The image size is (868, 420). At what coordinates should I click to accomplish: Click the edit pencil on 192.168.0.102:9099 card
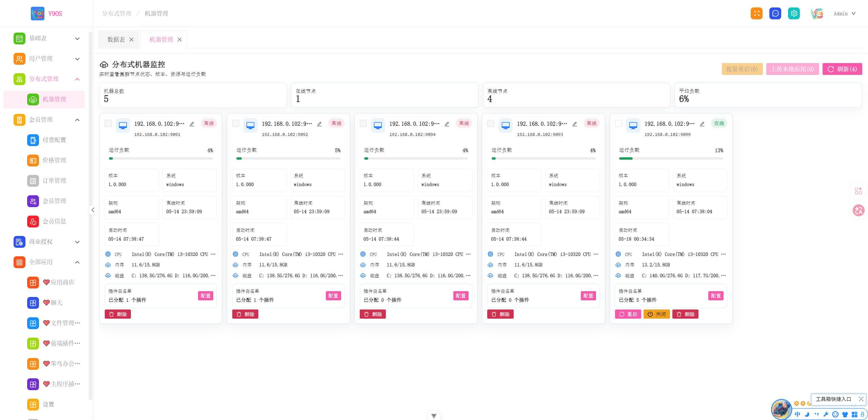(702, 124)
